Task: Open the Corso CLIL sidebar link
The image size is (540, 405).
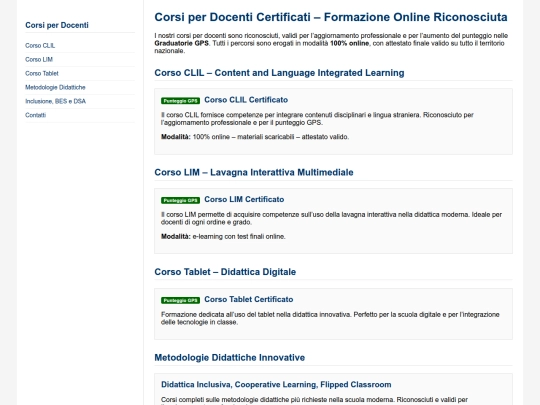Action: point(40,45)
